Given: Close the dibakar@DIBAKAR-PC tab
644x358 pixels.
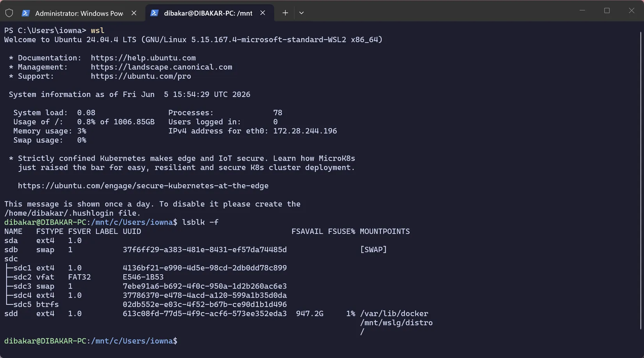Looking at the screenshot, I should pos(263,13).
